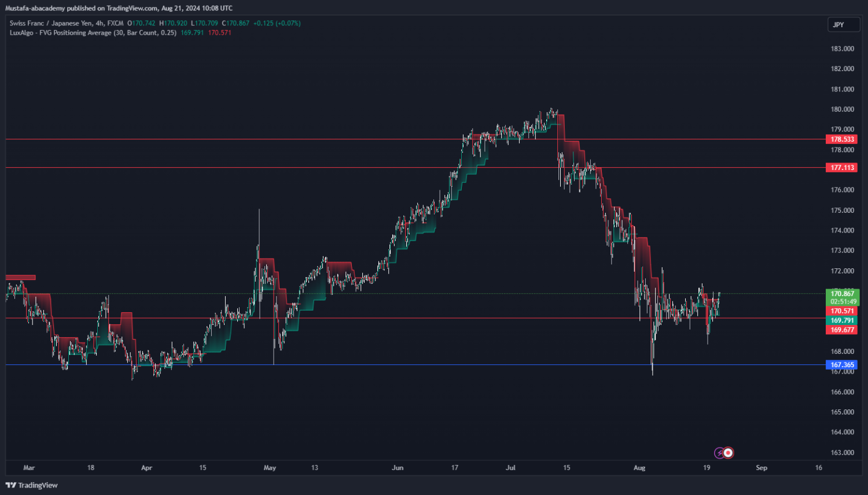Click 179.000 on the price axis
Screen dimensions: 868x495
coord(843,130)
